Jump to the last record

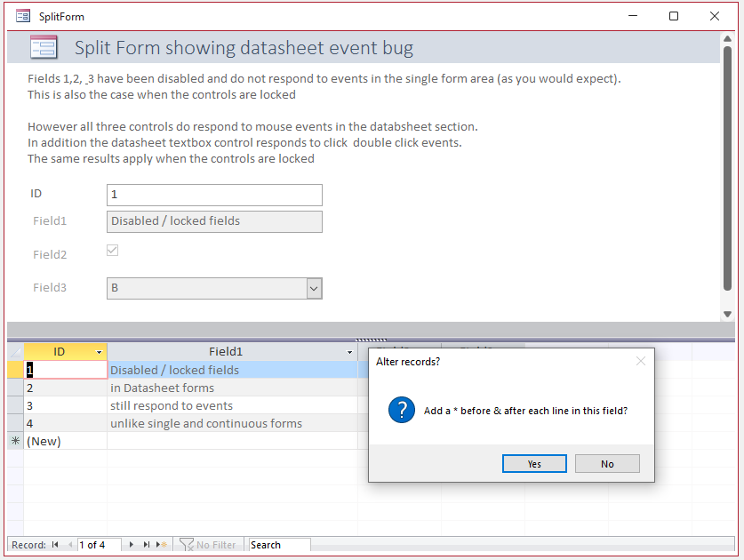coord(146,545)
